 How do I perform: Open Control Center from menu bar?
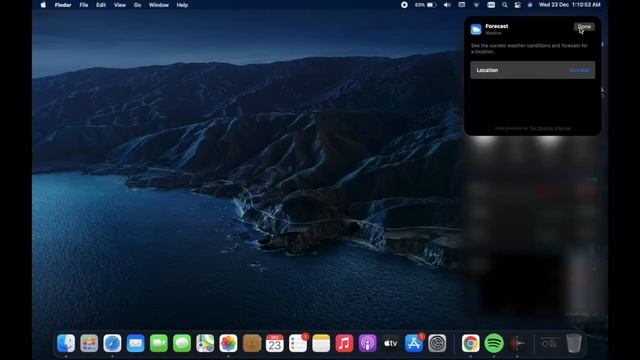click(x=518, y=5)
